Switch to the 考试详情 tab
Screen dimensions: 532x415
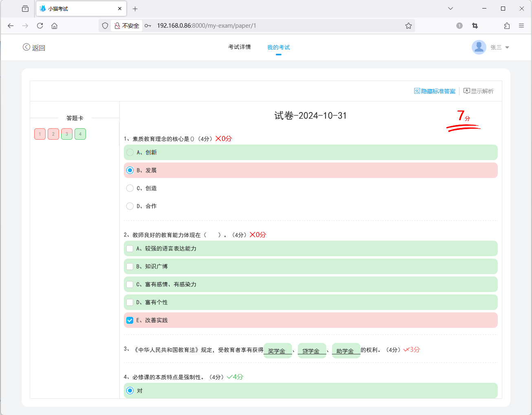[240, 47]
